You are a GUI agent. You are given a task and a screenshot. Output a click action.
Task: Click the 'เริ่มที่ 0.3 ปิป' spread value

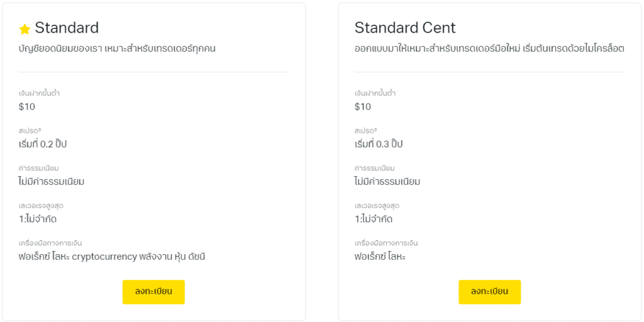pyautogui.click(x=379, y=144)
